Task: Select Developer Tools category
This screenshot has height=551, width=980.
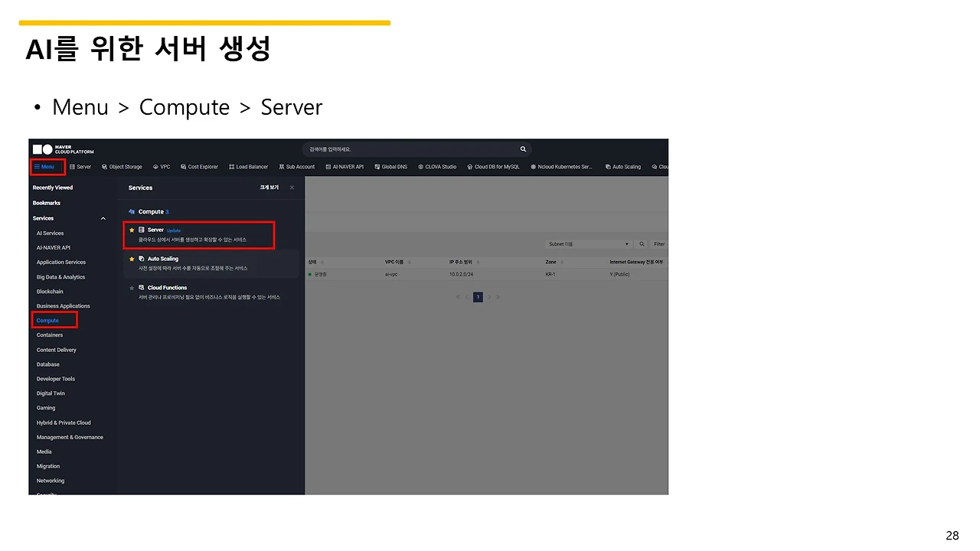Action: pyautogui.click(x=56, y=379)
